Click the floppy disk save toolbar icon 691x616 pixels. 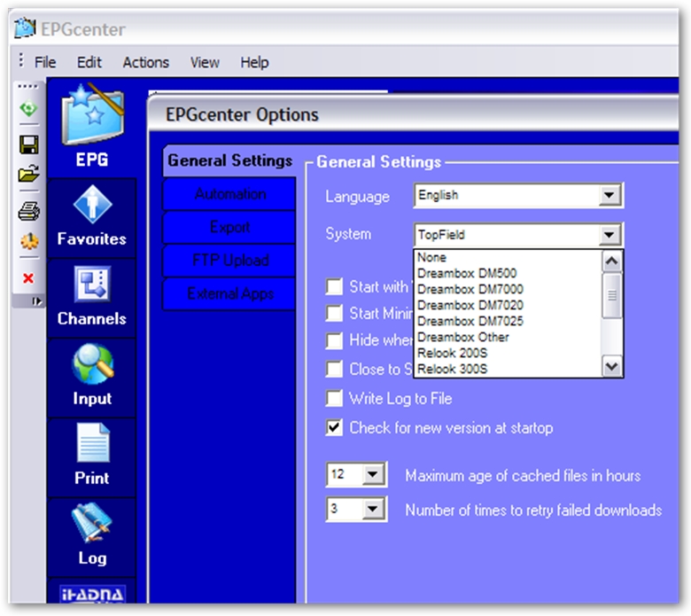28,144
